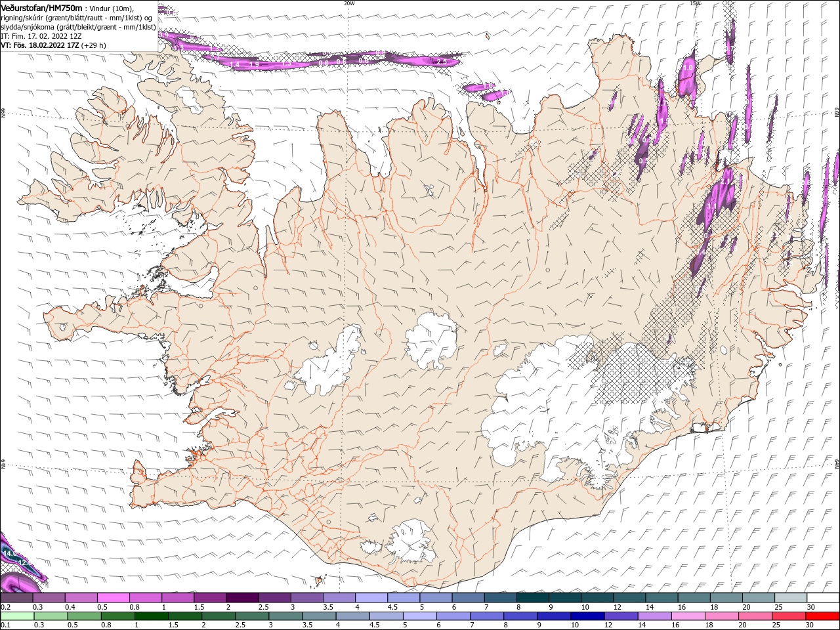
Task: Click the pale green lower swatch between 0.1 and 0.3
Action: (x=17, y=616)
